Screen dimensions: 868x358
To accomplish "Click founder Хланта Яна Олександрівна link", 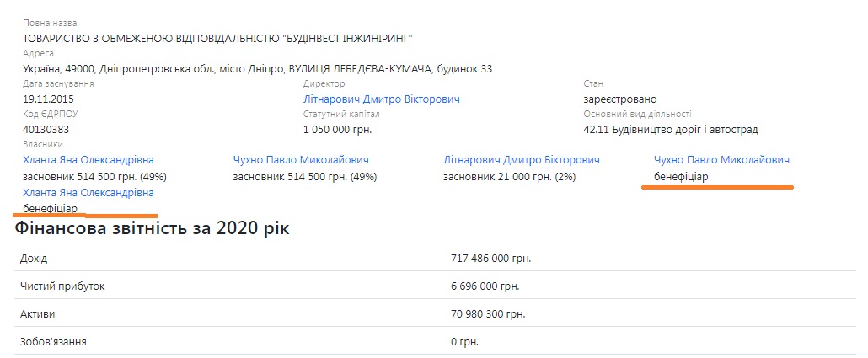I will (x=88, y=160).
